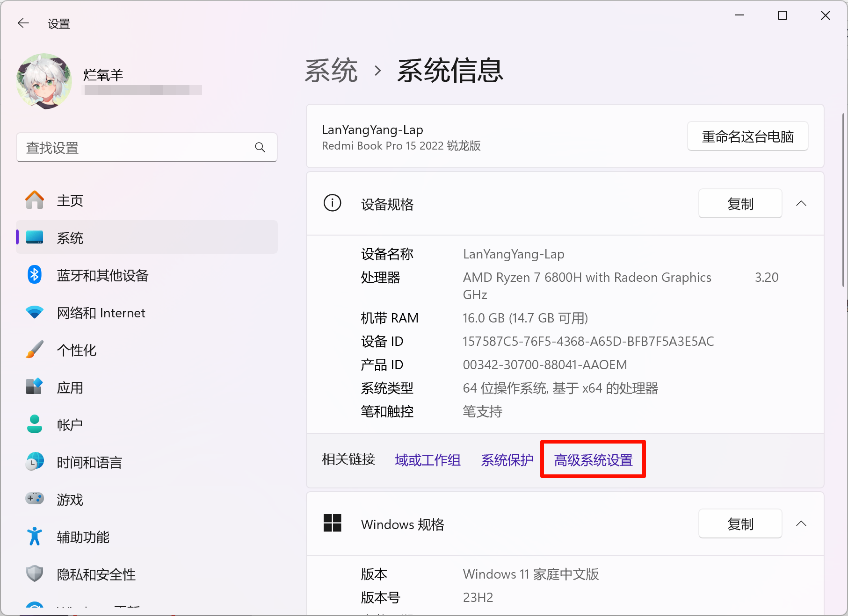848x616 pixels.
Task: Collapse the 设备规格 section chevron
Action: coord(801,203)
